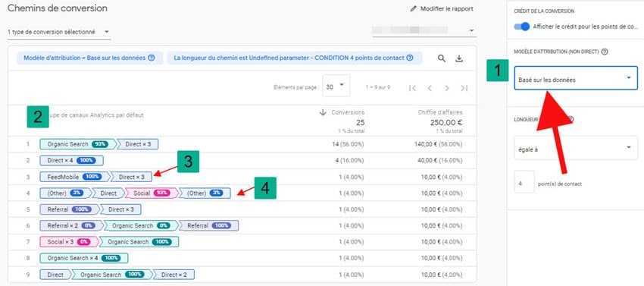Go to last page pagination icon

coord(464,88)
